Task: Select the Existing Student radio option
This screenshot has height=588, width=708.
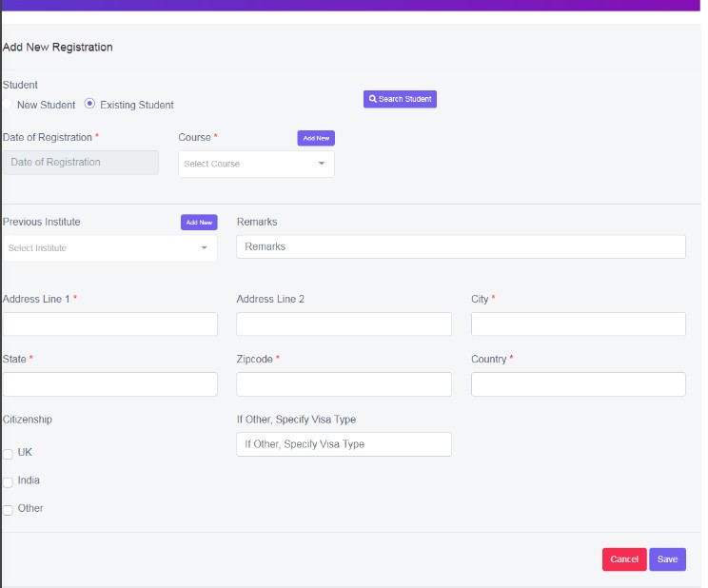Action: tap(89, 104)
